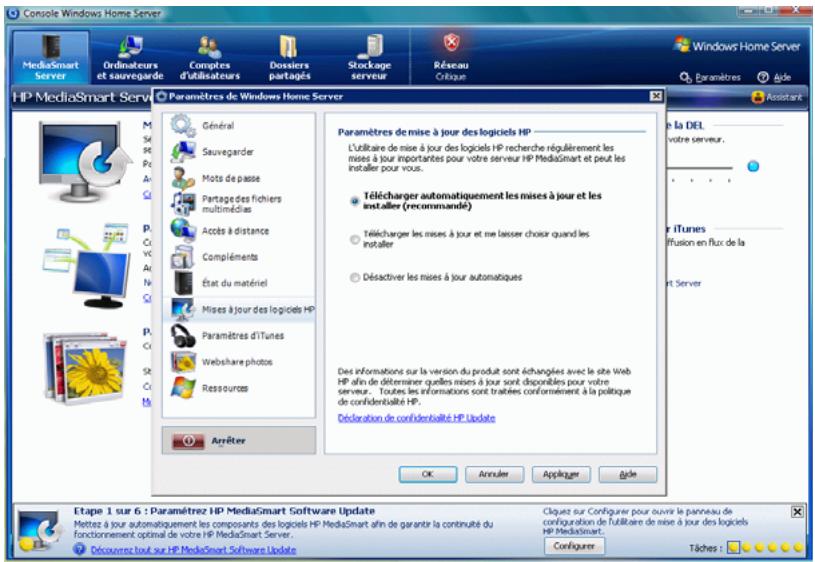Select Mots de passe label
The height and width of the screenshot is (562, 815).
tap(231, 178)
